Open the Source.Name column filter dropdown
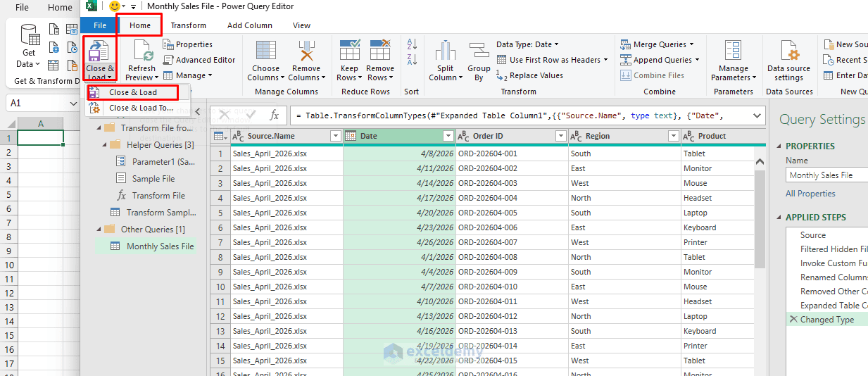 [x=336, y=136]
